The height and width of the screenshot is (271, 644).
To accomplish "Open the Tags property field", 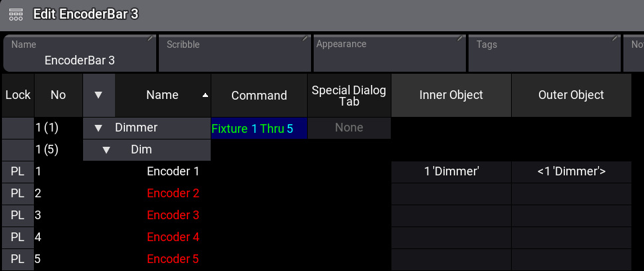I will [544, 53].
